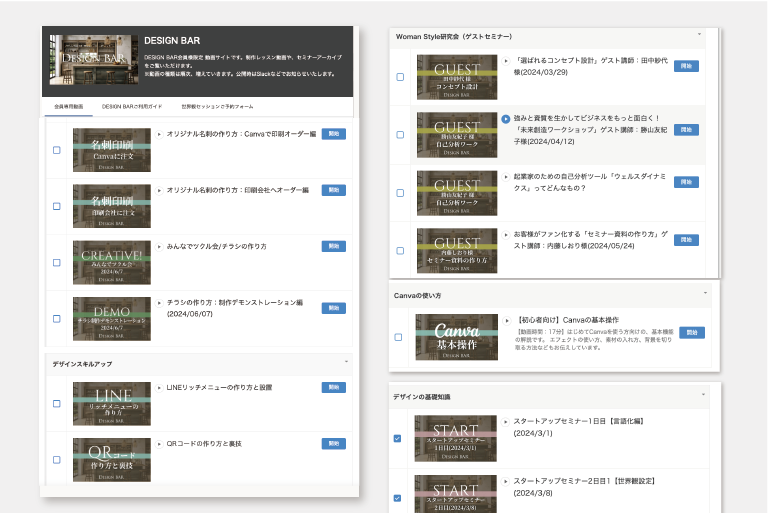Click play icon beside LINEリッチメニューの作り方と設置
The width and height of the screenshot is (769, 513).
click(x=159, y=387)
